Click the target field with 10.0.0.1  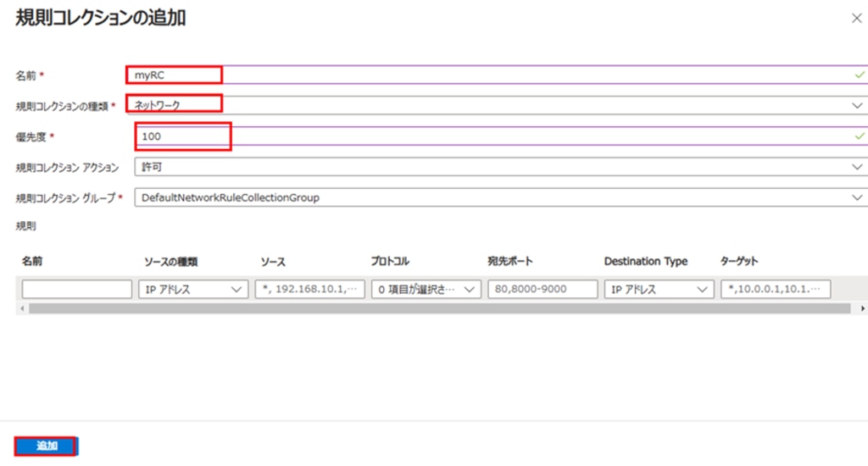776,289
